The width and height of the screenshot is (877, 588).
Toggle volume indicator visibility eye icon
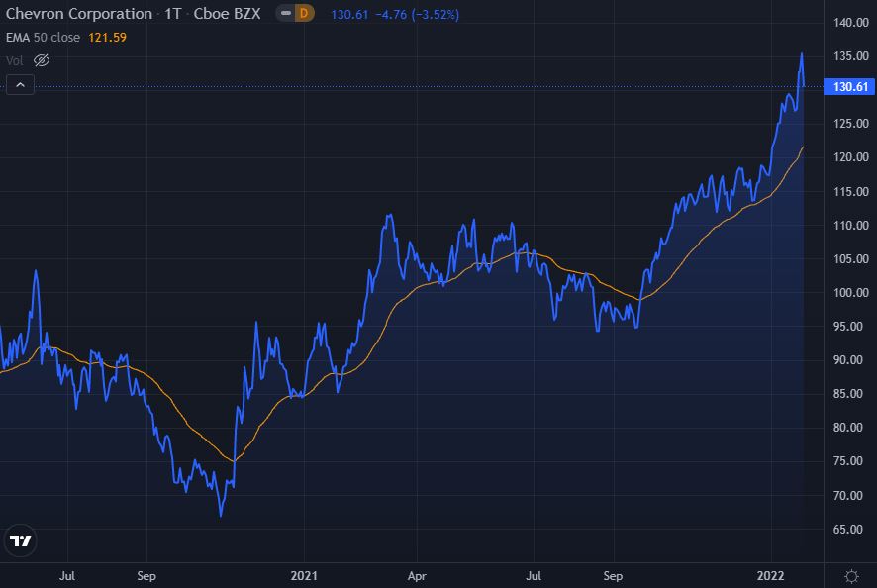pyautogui.click(x=42, y=60)
